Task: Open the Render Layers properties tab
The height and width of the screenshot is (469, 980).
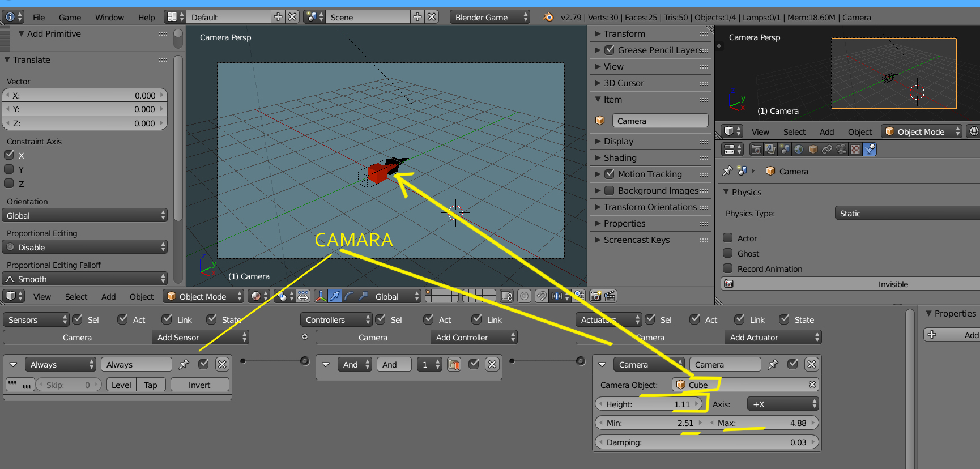Action: (770, 149)
